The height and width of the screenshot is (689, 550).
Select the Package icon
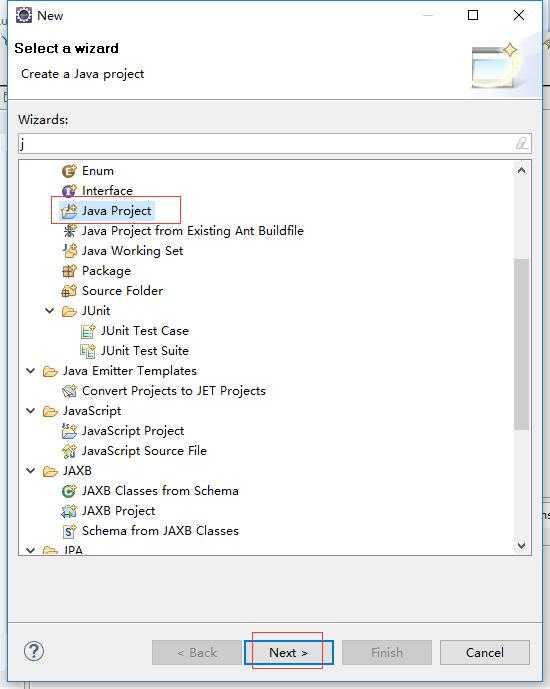coord(69,271)
